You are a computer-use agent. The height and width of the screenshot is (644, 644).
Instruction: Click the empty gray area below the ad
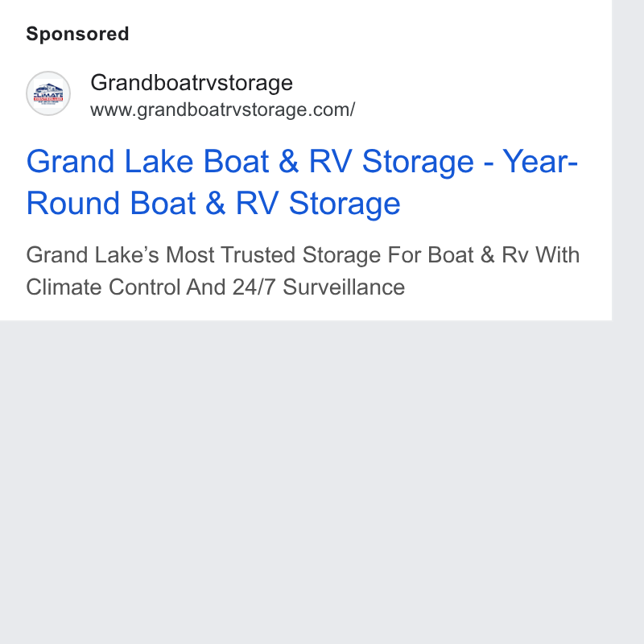click(x=306, y=481)
